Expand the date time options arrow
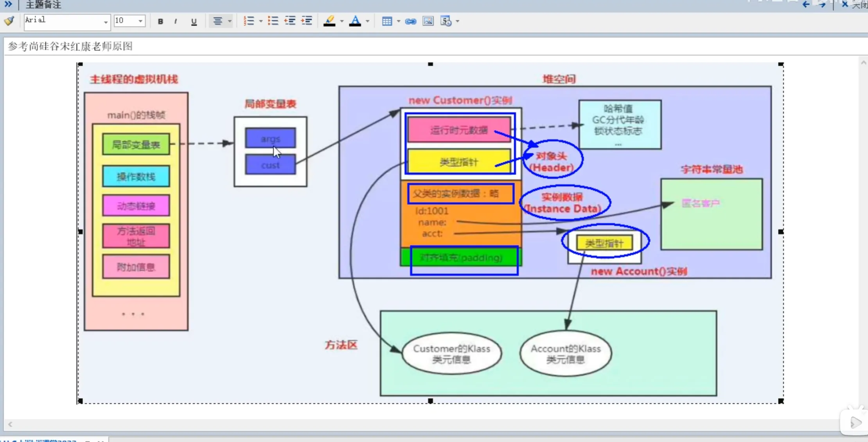This screenshot has width=868, height=442. pyautogui.click(x=458, y=21)
